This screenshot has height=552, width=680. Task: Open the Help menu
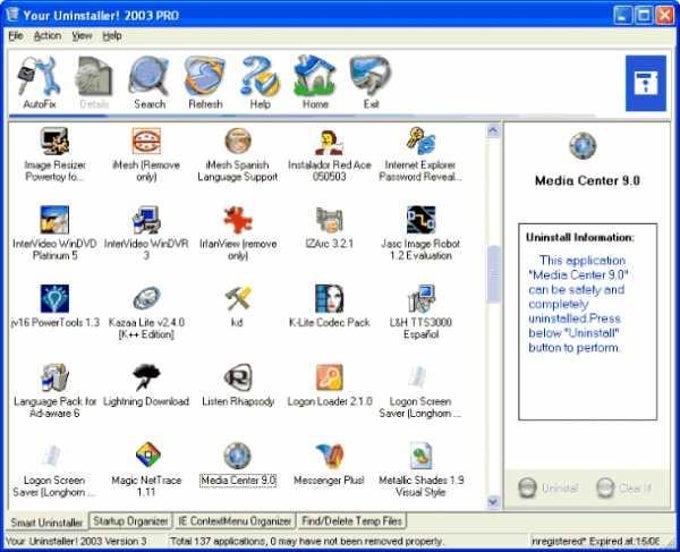[112, 36]
